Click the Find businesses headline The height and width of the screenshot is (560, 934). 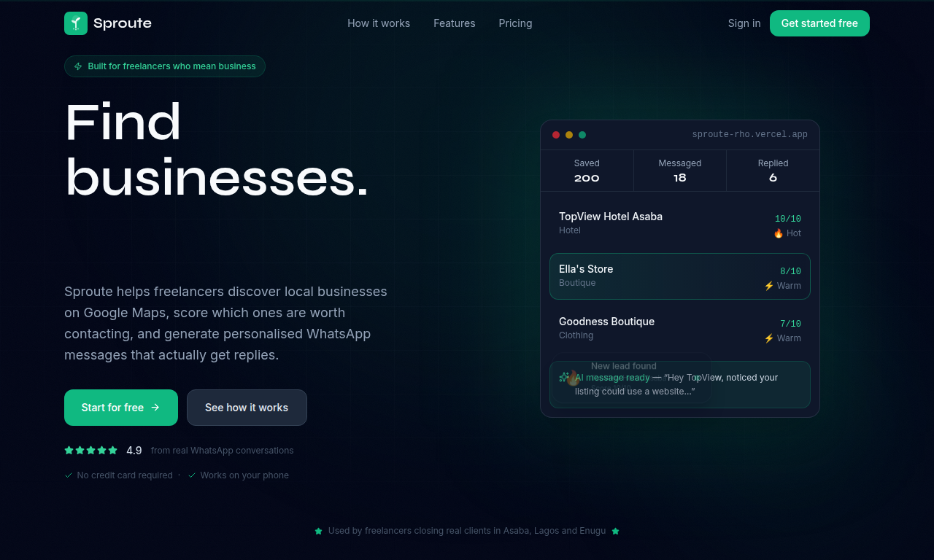click(217, 150)
